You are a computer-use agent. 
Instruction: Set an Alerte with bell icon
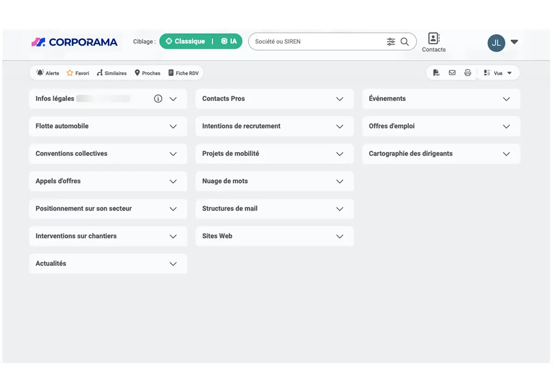pyautogui.click(x=48, y=73)
